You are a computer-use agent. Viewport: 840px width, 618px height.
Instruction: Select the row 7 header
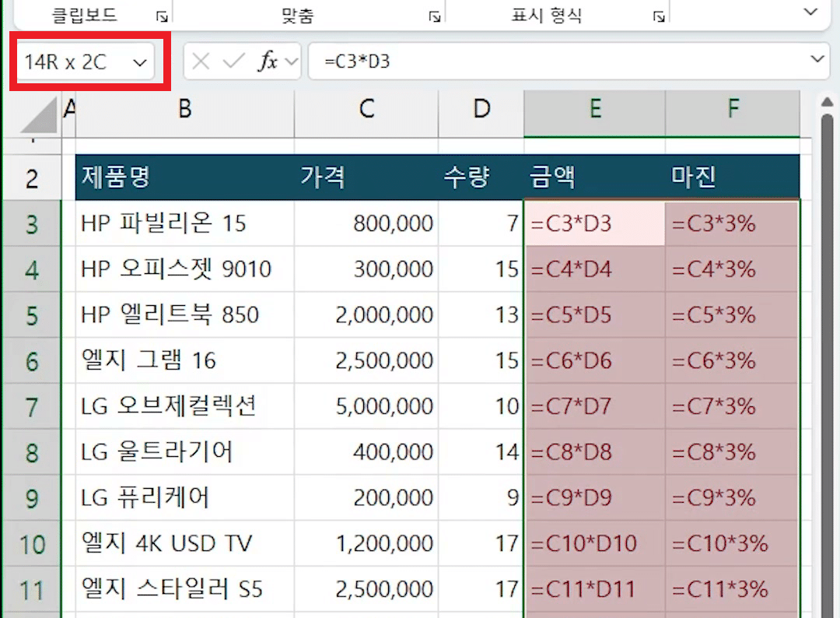tap(32, 407)
